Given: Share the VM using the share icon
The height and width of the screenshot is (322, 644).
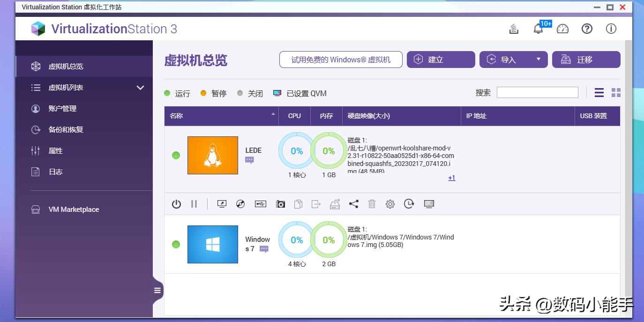Looking at the screenshot, I should coord(353,204).
